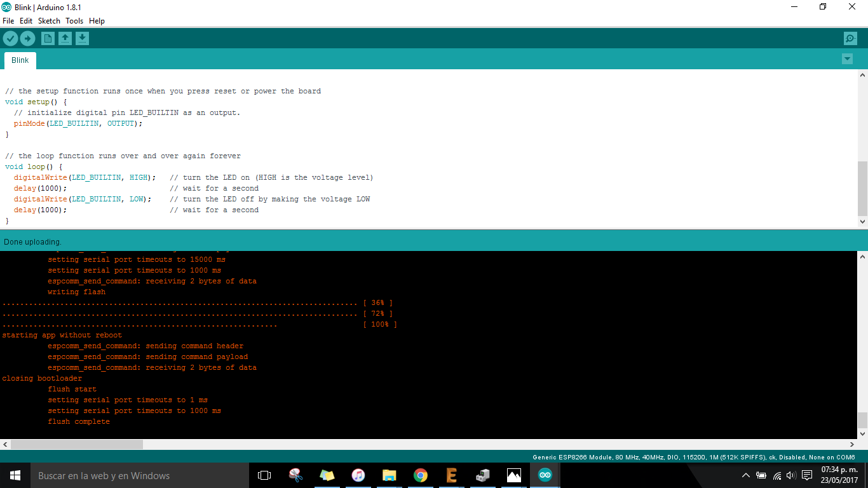This screenshot has height=488, width=868.
Task: Click the '[ 100% ]' progress console line
Action: (199, 324)
